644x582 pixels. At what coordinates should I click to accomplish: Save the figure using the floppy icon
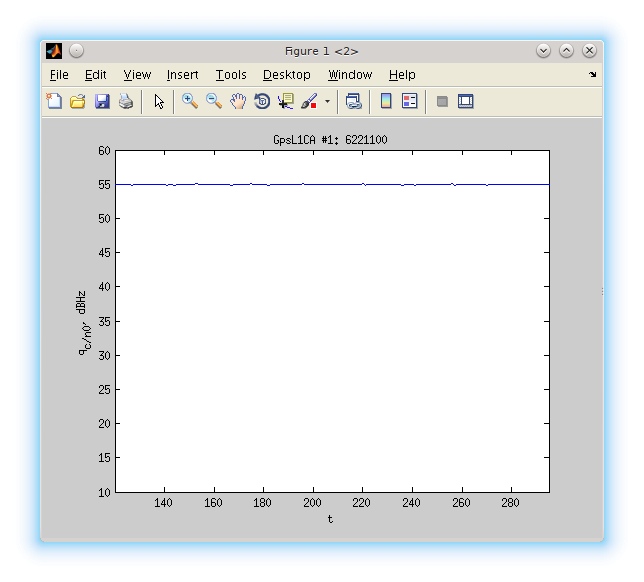(102, 101)
